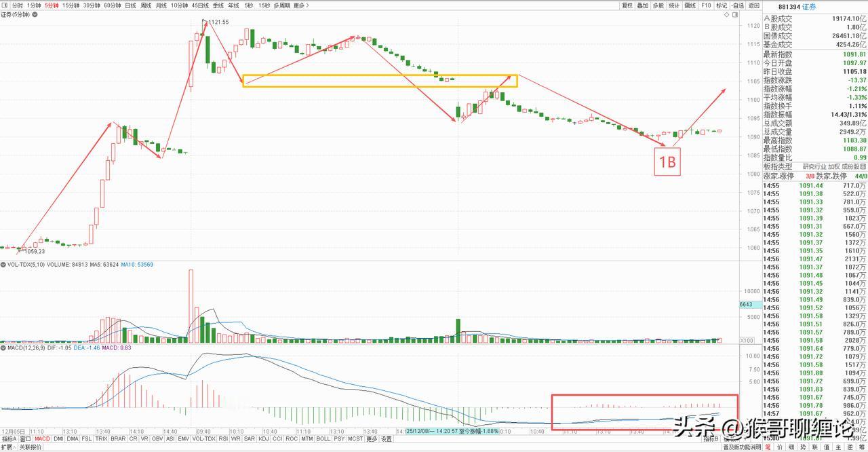Select the MCST indicator tab
Viewport: 868px width, 452px height.
[x=355, y=439]
